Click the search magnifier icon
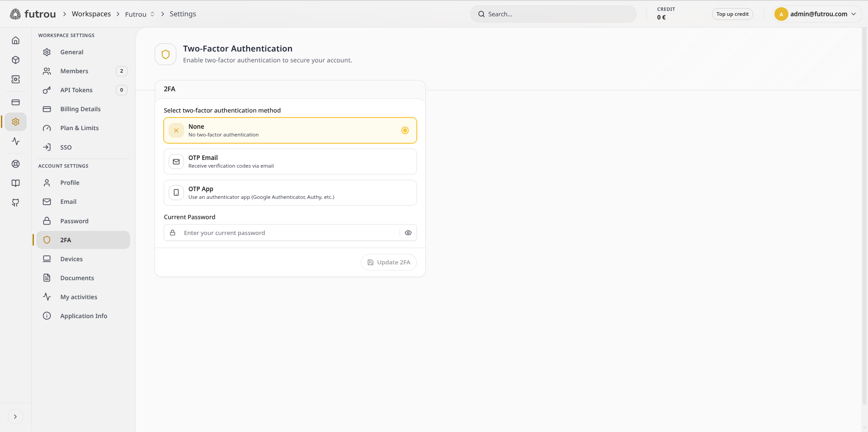 [x=481, y=14]
